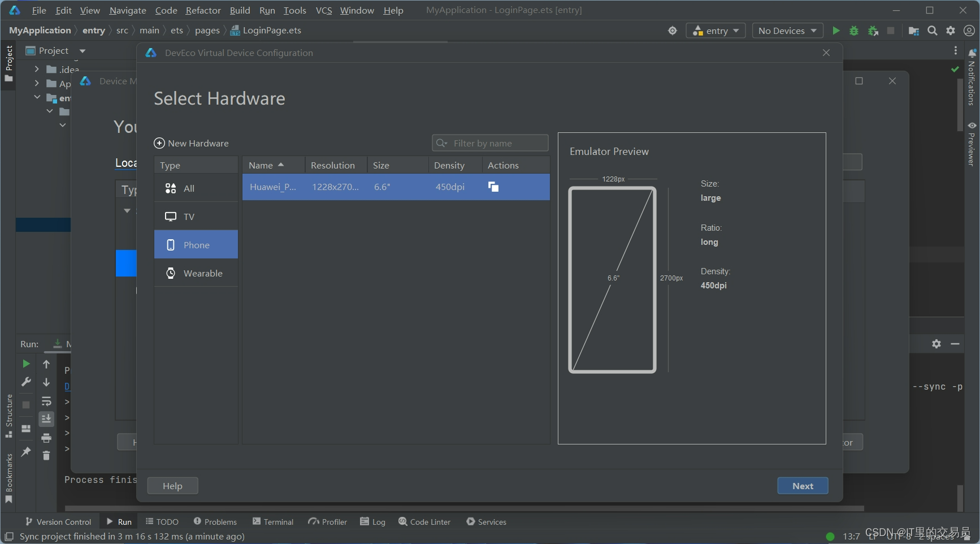The height and width of the screenshot is (544, 980).
Task: Select the Wearable hardware type
Action: 196,273
